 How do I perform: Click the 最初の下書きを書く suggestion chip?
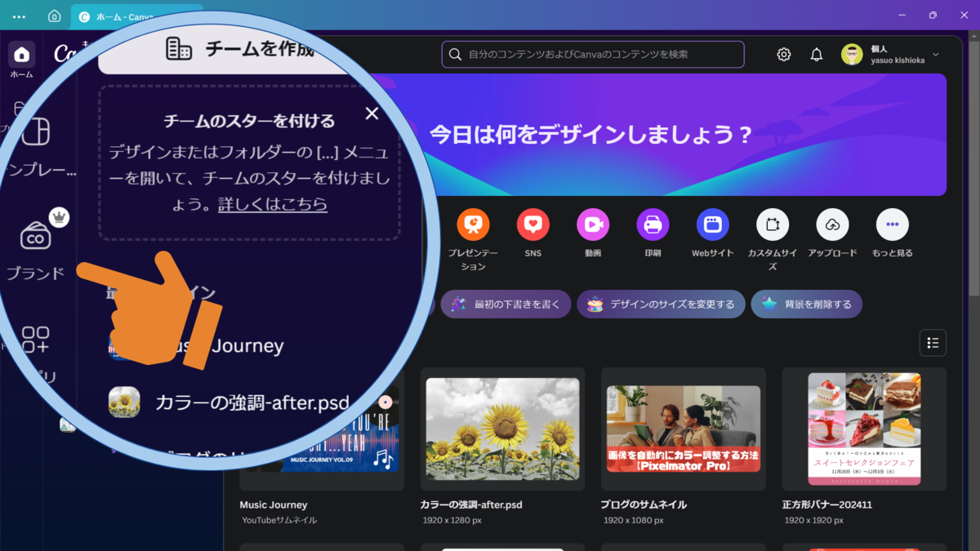506,304
